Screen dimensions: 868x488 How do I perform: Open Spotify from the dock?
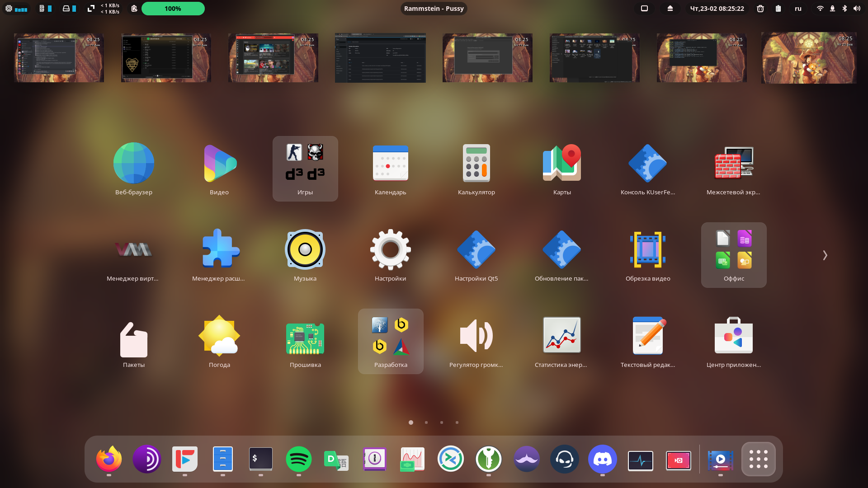click(x=299, y=459)
